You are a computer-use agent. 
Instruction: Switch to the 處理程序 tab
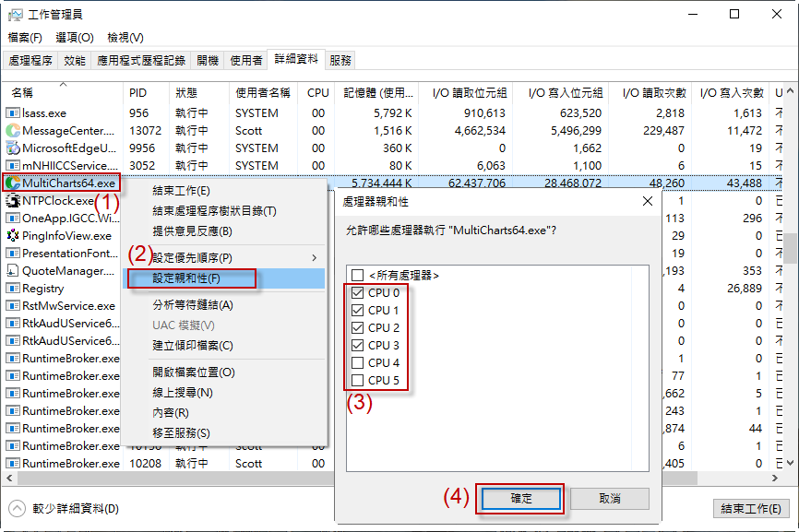click(30, 61)
